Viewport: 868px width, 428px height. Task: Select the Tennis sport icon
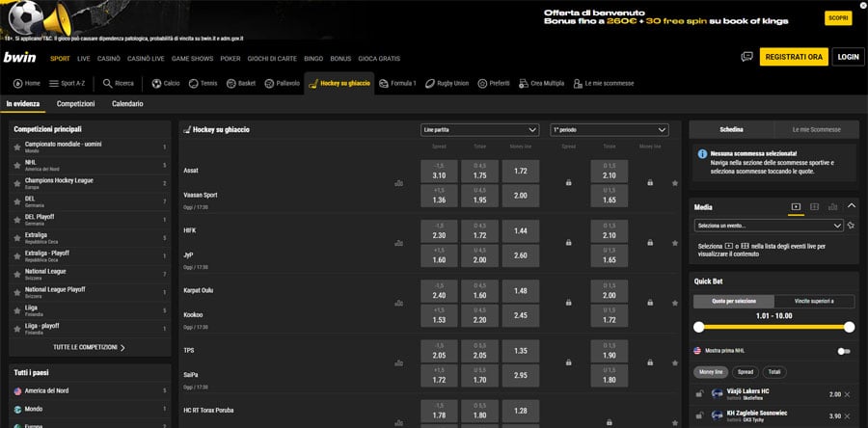[x=193, y=84]
